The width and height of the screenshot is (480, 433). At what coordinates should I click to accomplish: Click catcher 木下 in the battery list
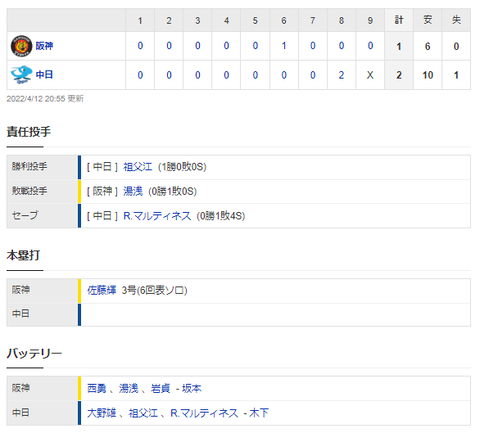[x=259, y=413]
